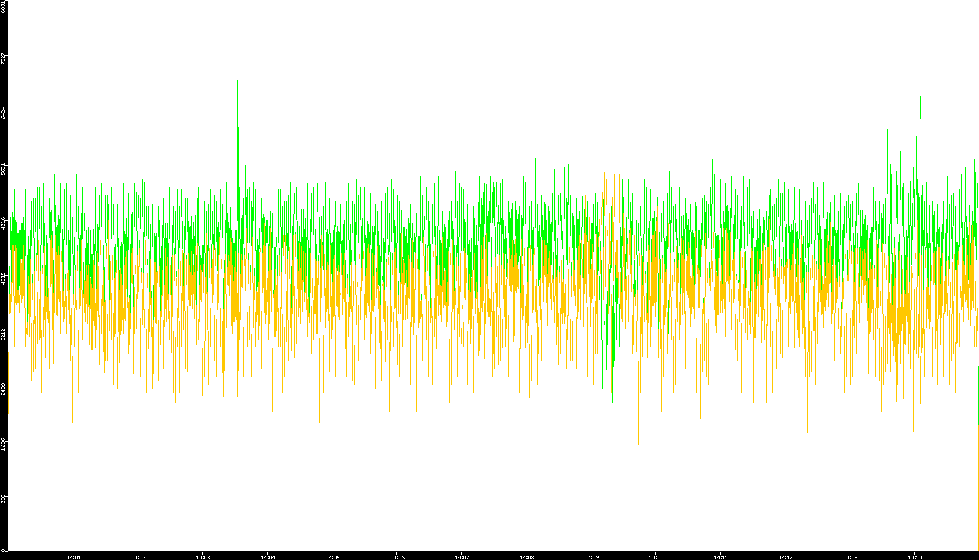Select the 7227 vertical axis label
The image size is (979, 560).
3,58
